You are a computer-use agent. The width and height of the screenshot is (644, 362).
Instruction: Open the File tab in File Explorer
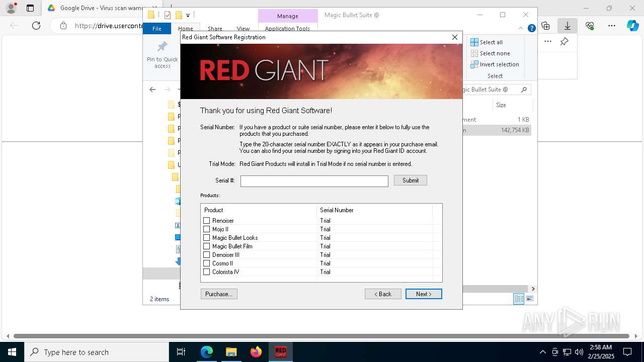(157, 29)
